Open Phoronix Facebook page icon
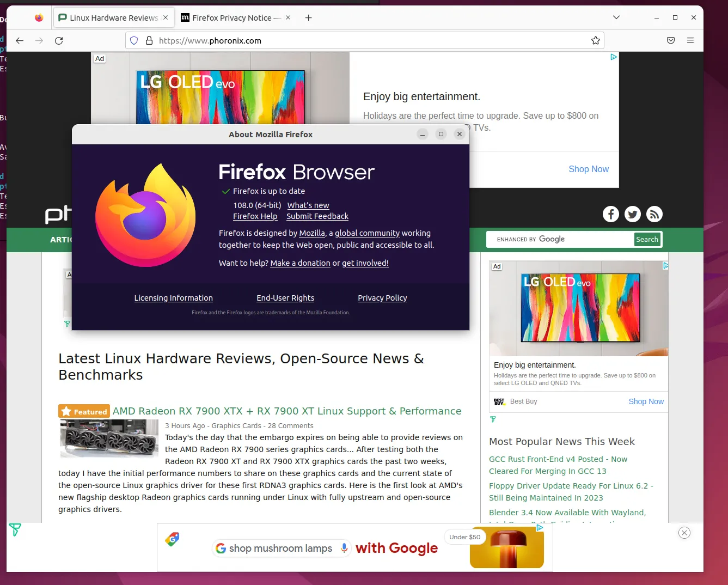 click(610, 214)
